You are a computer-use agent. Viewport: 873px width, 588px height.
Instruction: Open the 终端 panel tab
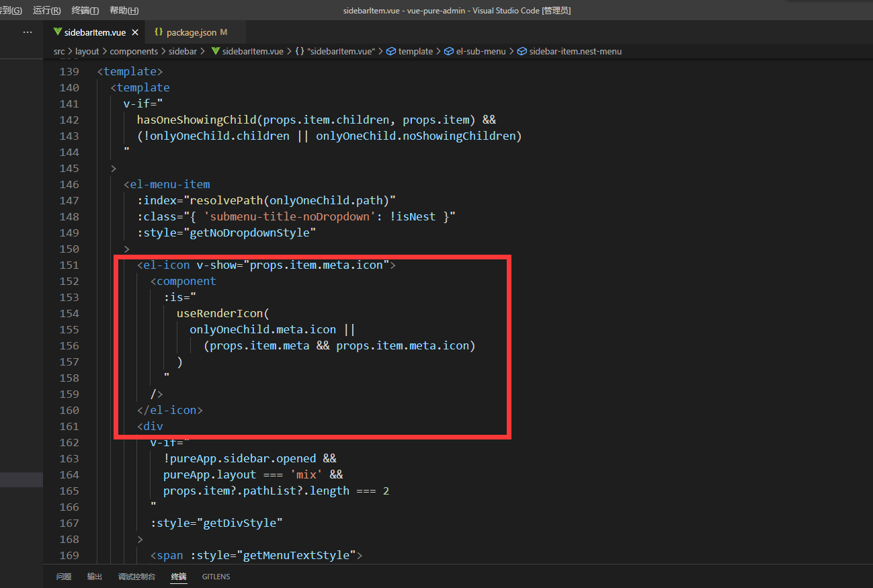179,577
